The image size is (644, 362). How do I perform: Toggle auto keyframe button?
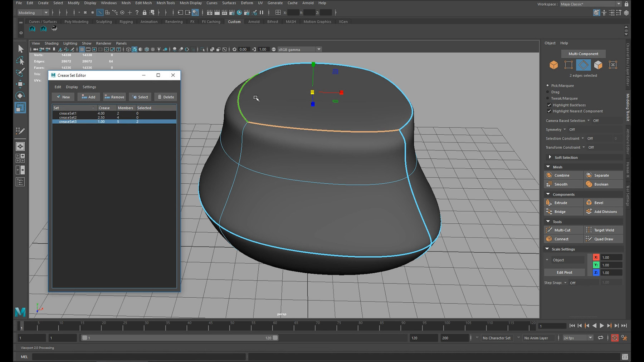click(x=615, y=338)
